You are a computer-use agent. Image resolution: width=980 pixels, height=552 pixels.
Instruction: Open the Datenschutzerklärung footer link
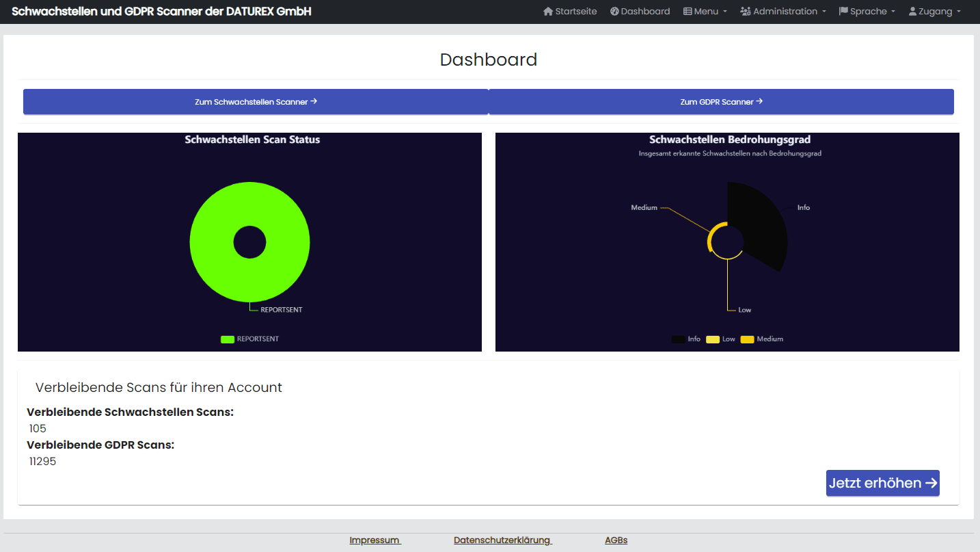pos(502,540)
